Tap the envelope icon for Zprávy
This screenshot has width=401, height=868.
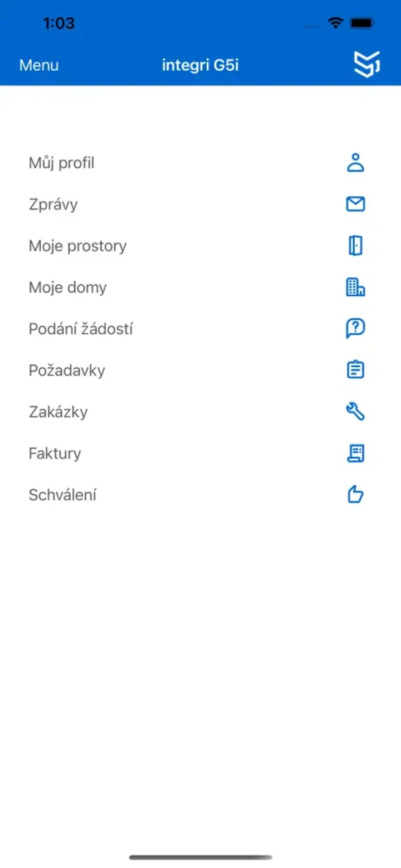tap(355, 204)
